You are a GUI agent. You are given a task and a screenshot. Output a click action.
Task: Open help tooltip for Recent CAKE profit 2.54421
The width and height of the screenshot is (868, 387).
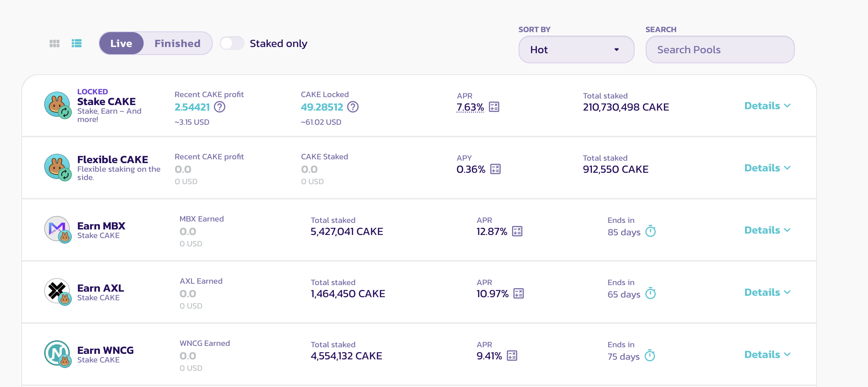[220, 107]
